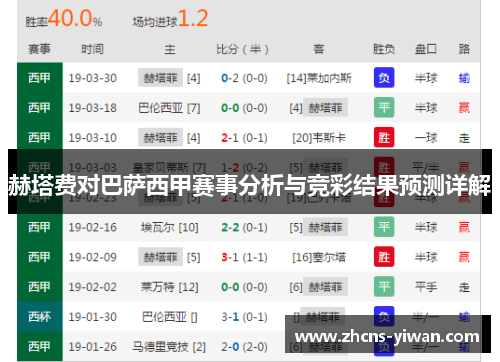Click the score 3-1 (1-1)
500x362 pixels.
244,257
